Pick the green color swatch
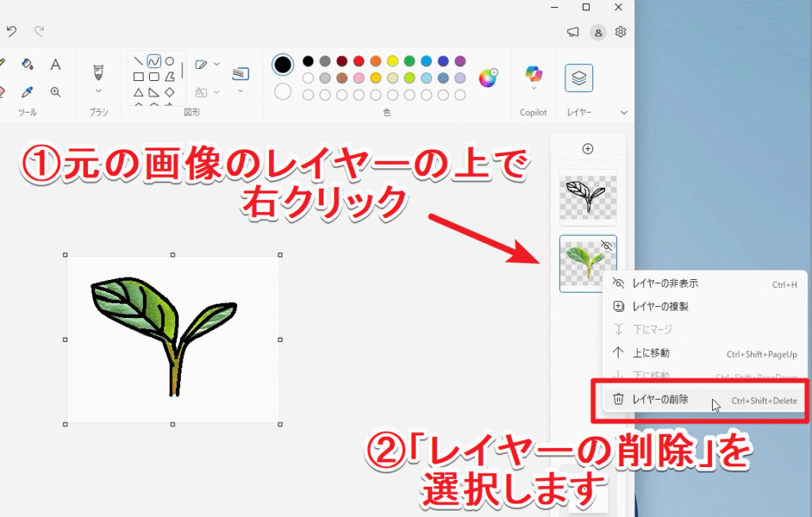Viewport: 812px width, 517px height. click(x=410, y=61)
